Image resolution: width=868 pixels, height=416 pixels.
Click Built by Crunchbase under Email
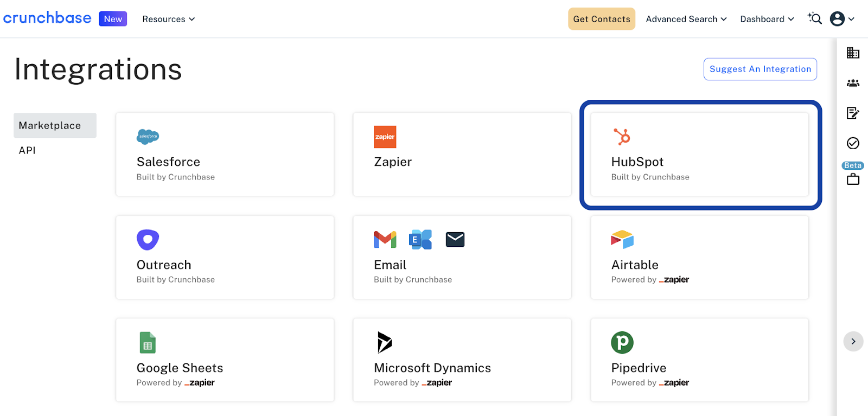point(413,279)
